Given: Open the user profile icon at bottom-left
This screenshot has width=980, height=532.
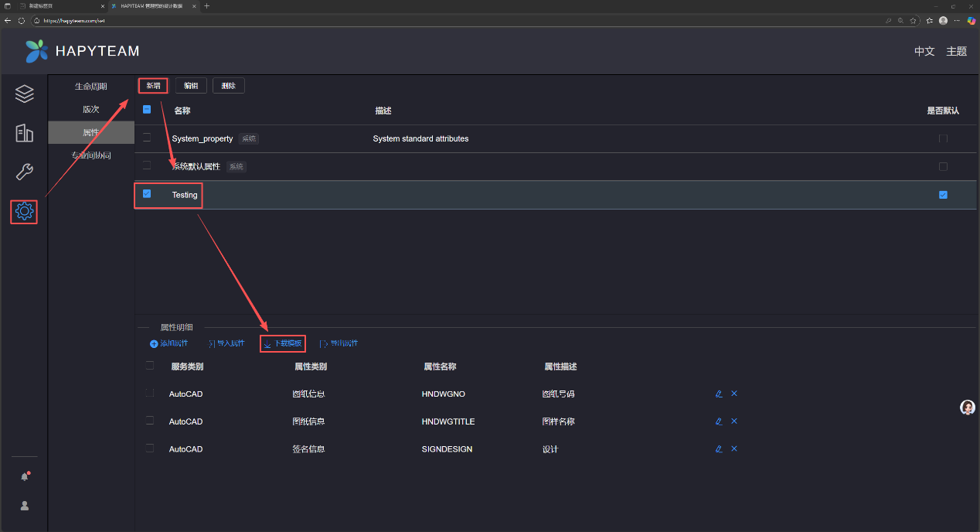Looking at the screenshot, I should click(x=24, y=506).
